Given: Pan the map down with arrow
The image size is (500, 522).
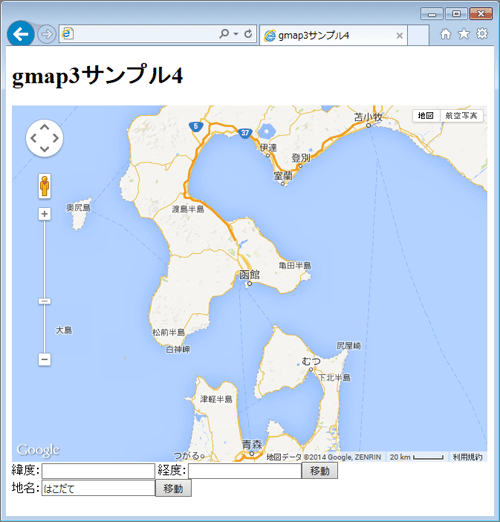Looking at the screenshot, I should (44, 149).
